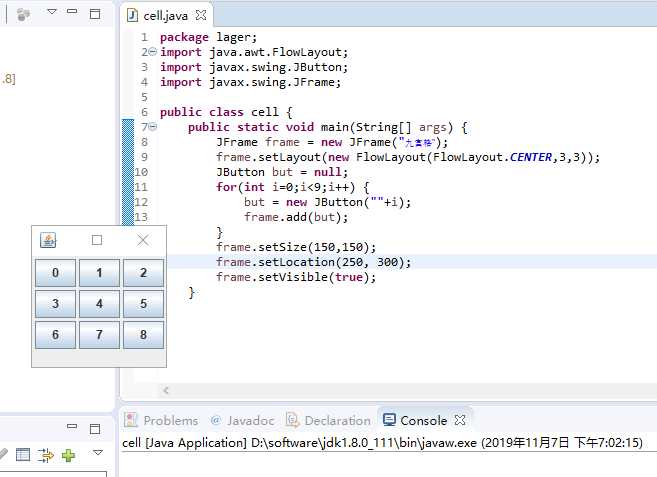The height and width of the screenshot is (477, 657).
Task: Maximize the lower left panel
Action: pos(95,428)
